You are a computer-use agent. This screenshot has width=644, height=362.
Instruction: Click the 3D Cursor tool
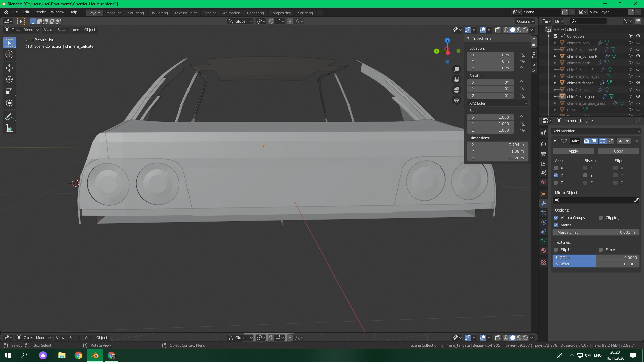pos(9,54)
